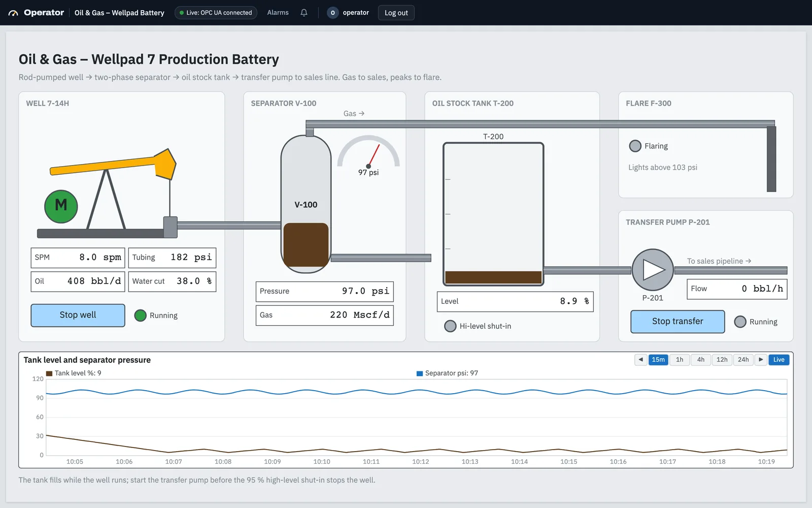Click the Separator psi legend swatch
Image resolution: width=812 pixels, height=508 pixels.
click(420, 373)
